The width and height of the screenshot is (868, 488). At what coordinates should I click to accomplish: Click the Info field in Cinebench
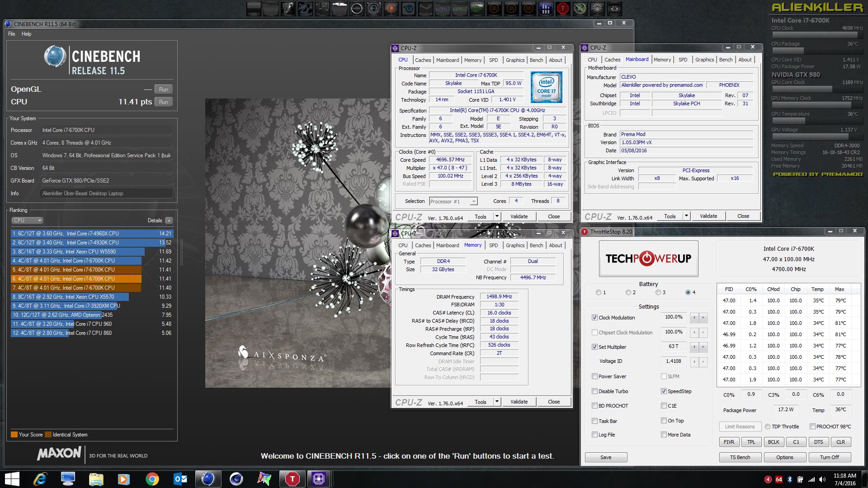[107, 193]
